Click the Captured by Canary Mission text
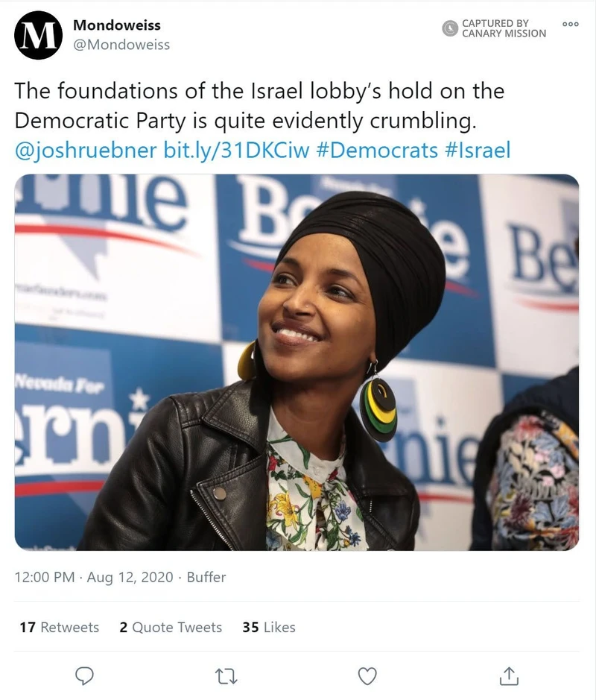Image resolution: width=596 pixels, height=700 pixels. click(504, 28)
